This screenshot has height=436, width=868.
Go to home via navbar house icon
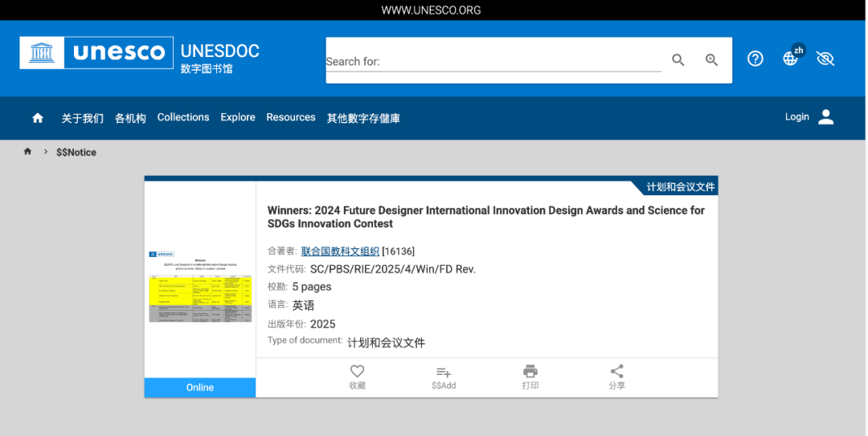[x=38, y=118]
